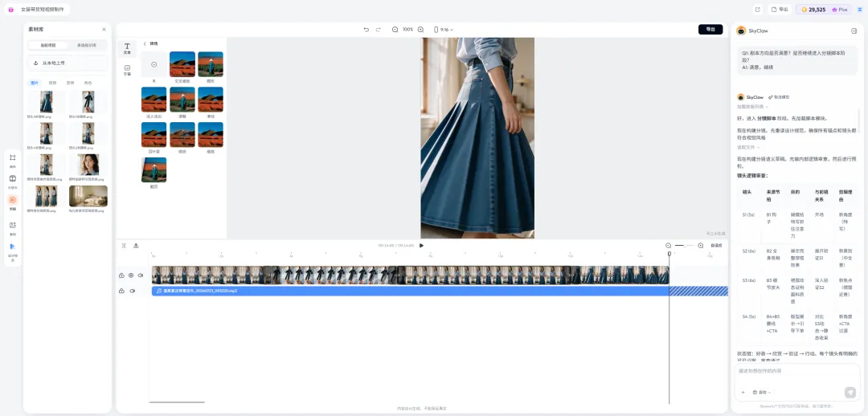This screenshot has width=868, height=416.
Task: Select the blue mp3 audio clip
Action: [410, 291]
